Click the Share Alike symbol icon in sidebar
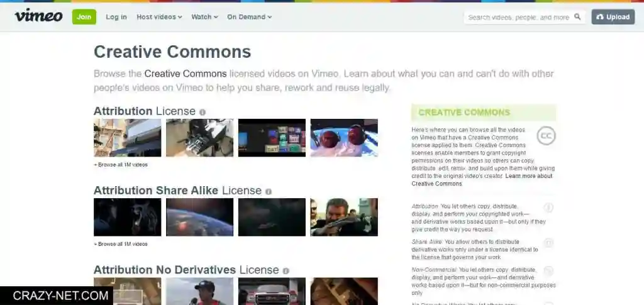The image size is (644, 305). pyautogui.click(x=548, y=243)
